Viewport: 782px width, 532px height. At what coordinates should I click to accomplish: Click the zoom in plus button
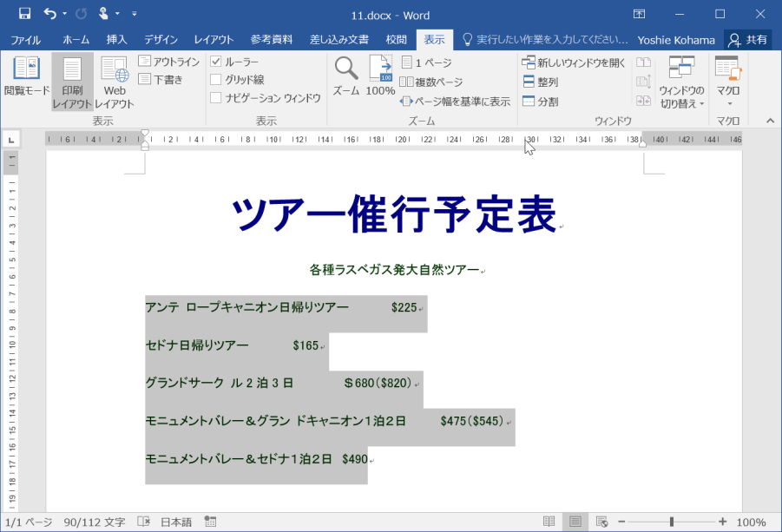723,522
